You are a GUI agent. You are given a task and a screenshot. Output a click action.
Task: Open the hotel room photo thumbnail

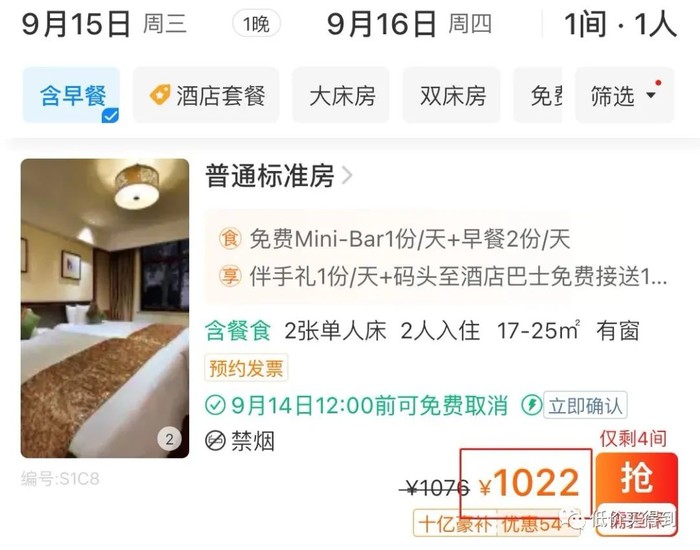click(105, 308)
